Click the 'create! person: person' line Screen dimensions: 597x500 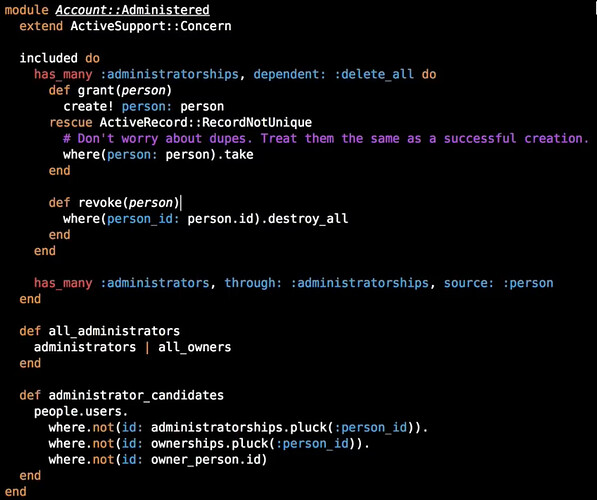pyautogui.click(x=144, y=106)
